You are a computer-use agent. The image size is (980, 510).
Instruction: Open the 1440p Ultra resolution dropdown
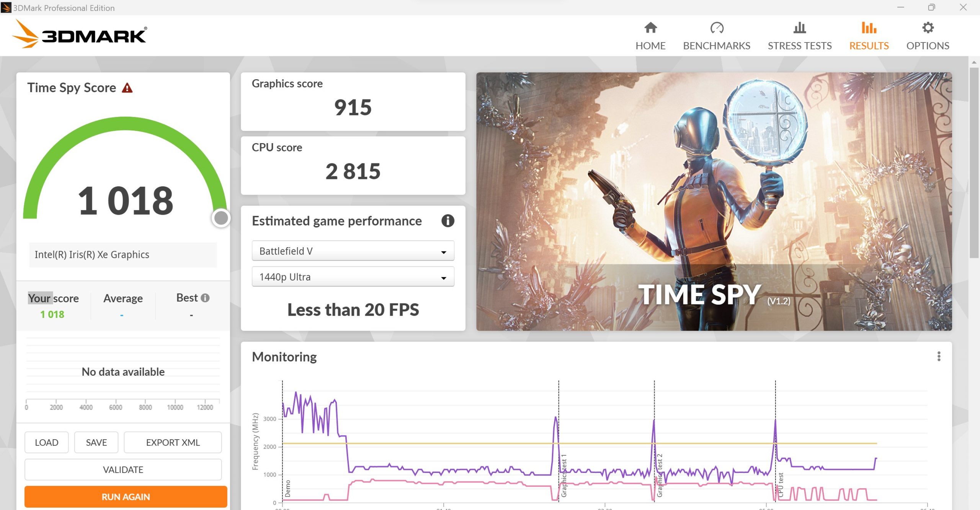coord(353,277)
